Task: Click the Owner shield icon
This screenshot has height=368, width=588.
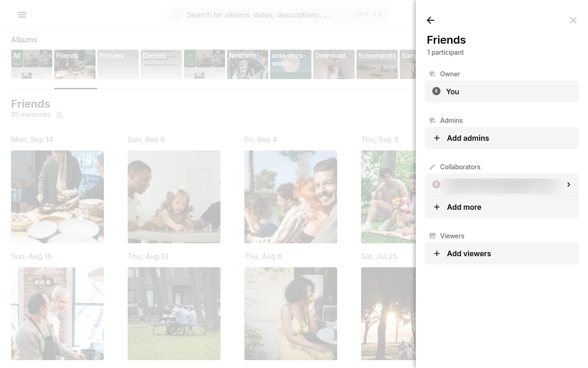Action: [432, 74]
